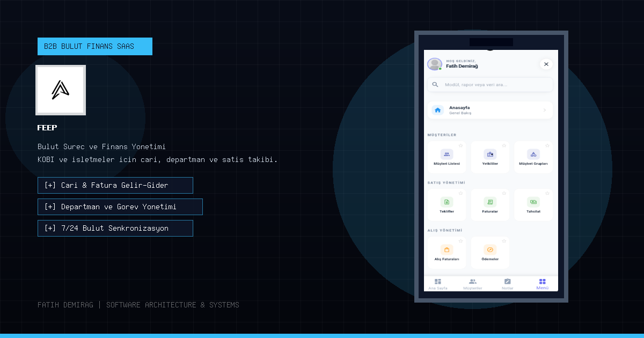Click the 'B2B BULUT FINANS SAAS' badge
Screen dimensions: 644x338
[x=95, y=46]
